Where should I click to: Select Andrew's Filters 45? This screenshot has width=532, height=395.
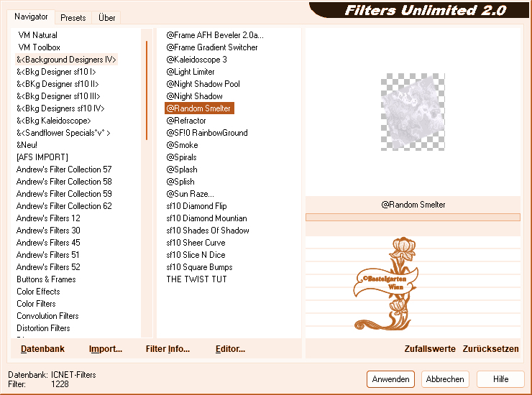point(48,243)
